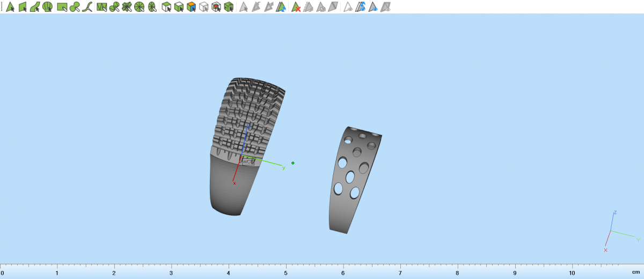Select the all-green cube selection icon

pos(229,7)
